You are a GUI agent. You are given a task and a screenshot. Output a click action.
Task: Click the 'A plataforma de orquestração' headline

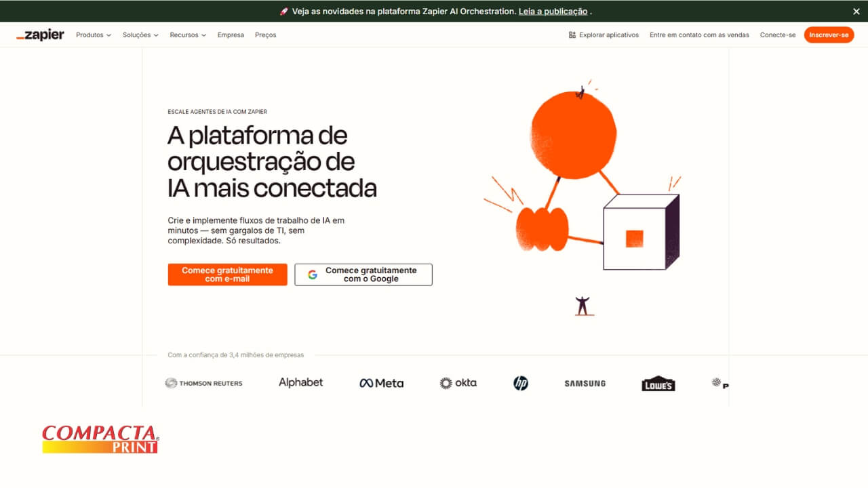coord(271,161)
